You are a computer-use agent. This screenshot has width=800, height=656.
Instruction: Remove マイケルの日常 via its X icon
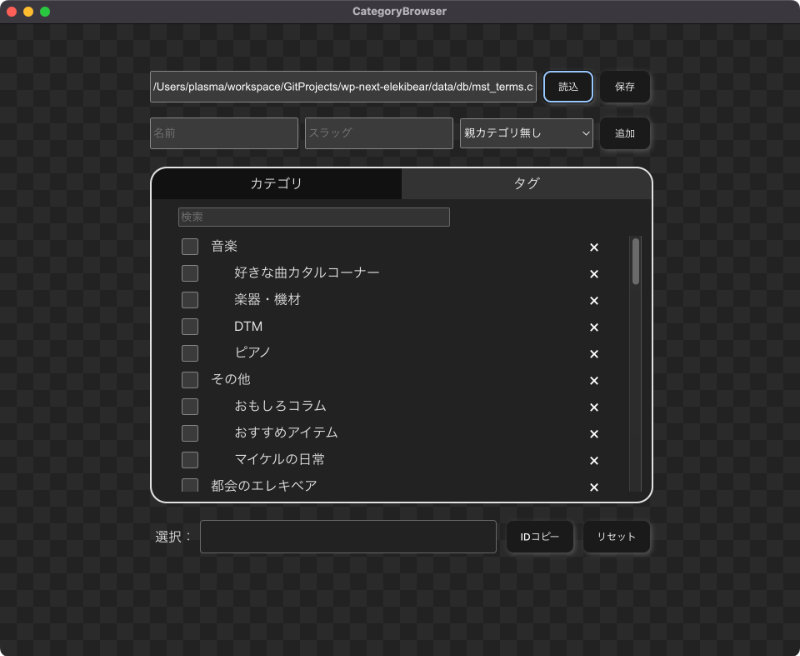tap(593, 461)
